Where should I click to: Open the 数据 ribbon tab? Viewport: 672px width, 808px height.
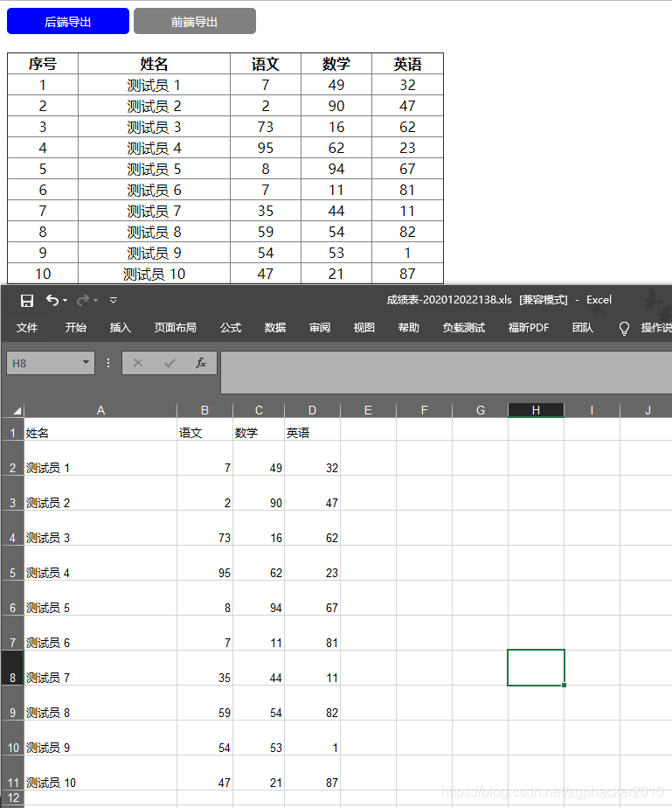coord(275,328)
